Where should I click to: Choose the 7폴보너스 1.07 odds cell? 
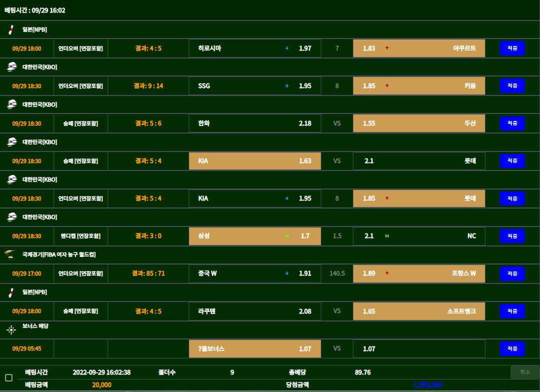click(x=255, y=348)
